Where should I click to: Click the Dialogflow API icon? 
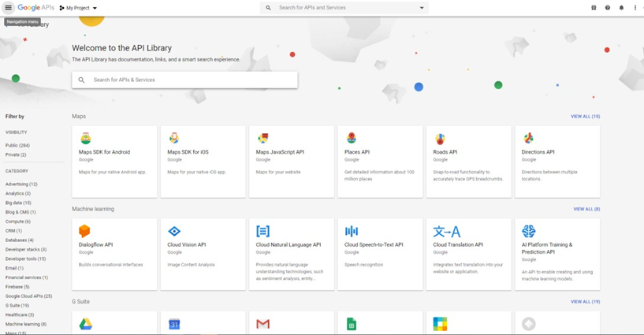[x=84, y=231]
